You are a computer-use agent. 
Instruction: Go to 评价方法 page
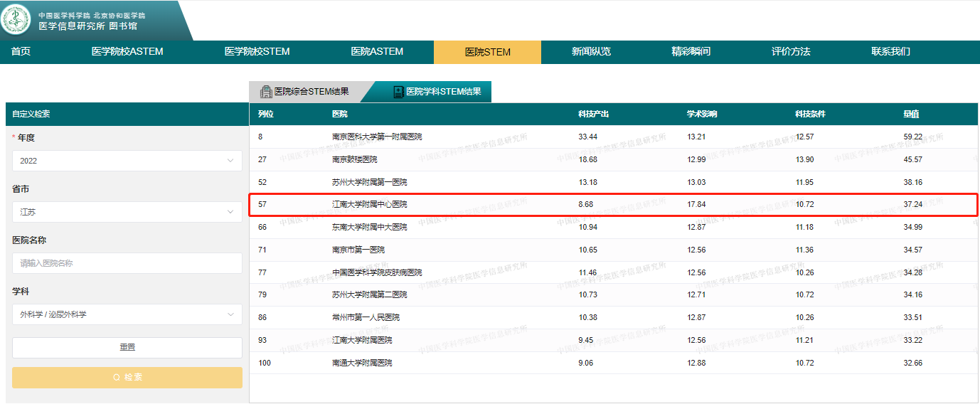(x=791, y=52)
